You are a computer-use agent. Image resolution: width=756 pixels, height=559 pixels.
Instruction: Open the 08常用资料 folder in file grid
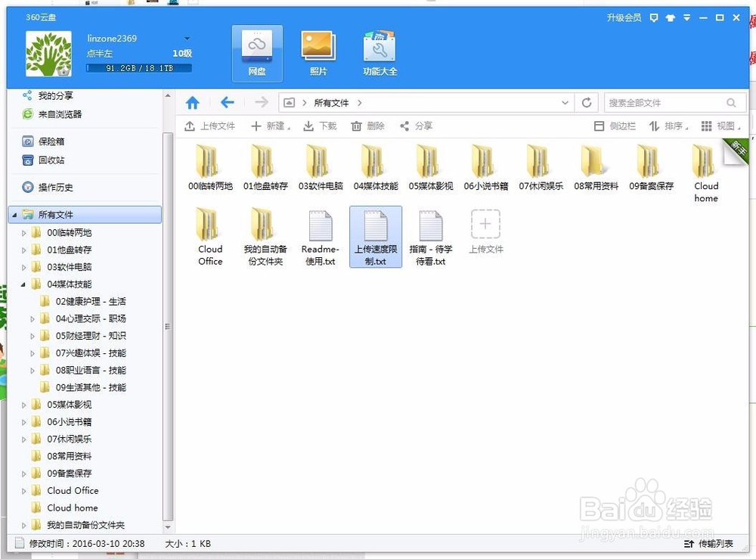tap(596, 167)
